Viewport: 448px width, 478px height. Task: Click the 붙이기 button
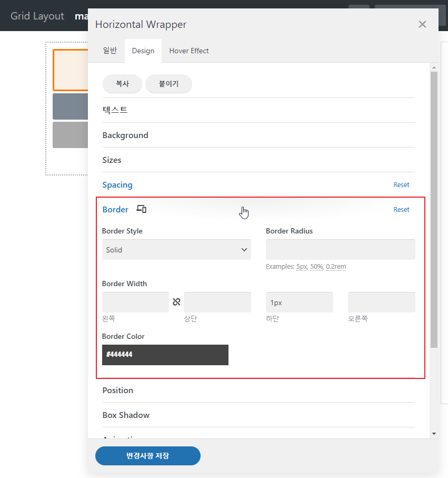pyautogui.click(x=168, y=83)
